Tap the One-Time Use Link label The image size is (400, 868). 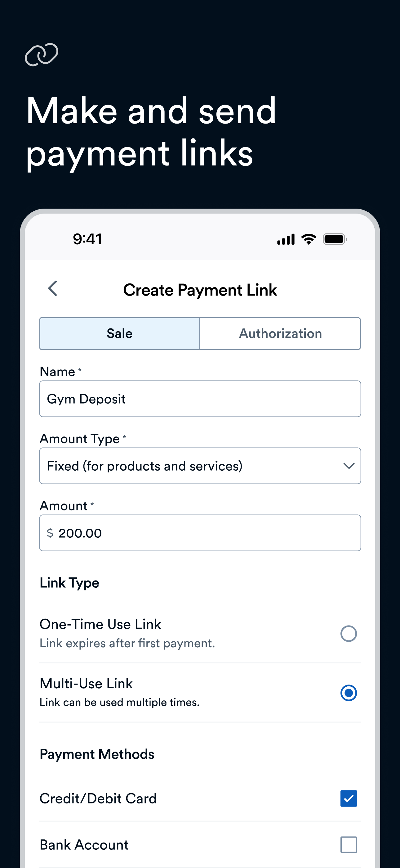[100, 624]
